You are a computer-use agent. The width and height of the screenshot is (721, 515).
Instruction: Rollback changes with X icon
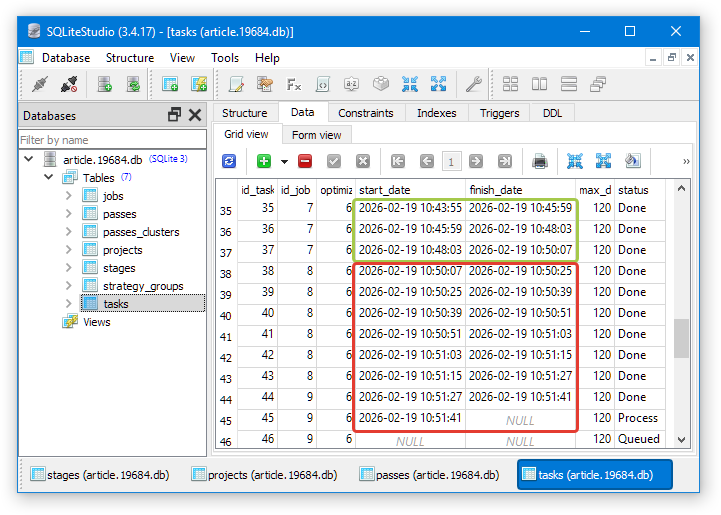pyautogui.click(x=363, y=161)
